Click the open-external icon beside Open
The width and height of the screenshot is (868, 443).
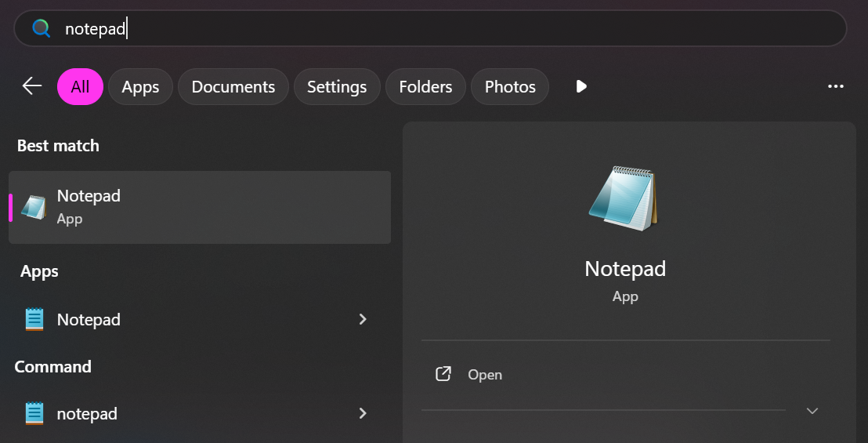tap(443, 374)
